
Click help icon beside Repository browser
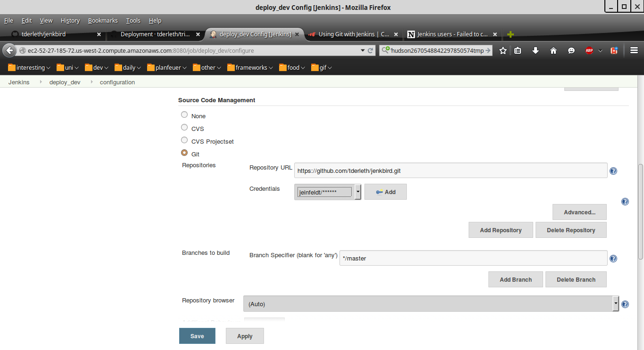[x=625, y=304]
